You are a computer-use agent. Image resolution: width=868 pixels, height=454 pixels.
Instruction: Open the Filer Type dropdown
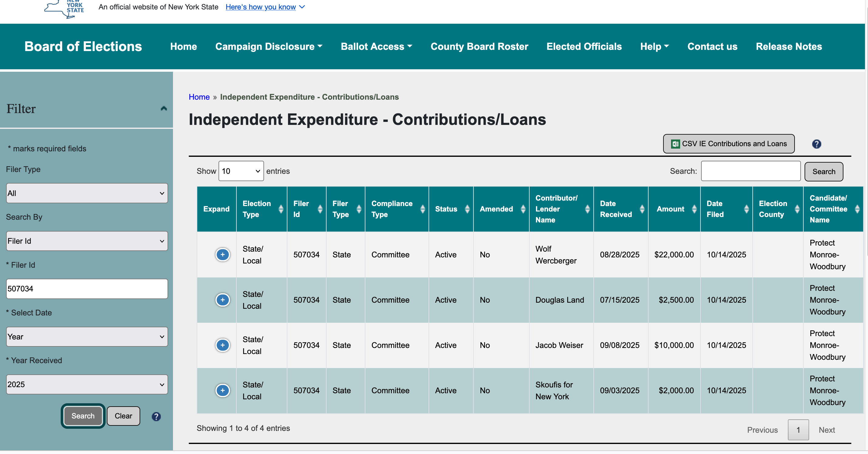click(87, 193)
